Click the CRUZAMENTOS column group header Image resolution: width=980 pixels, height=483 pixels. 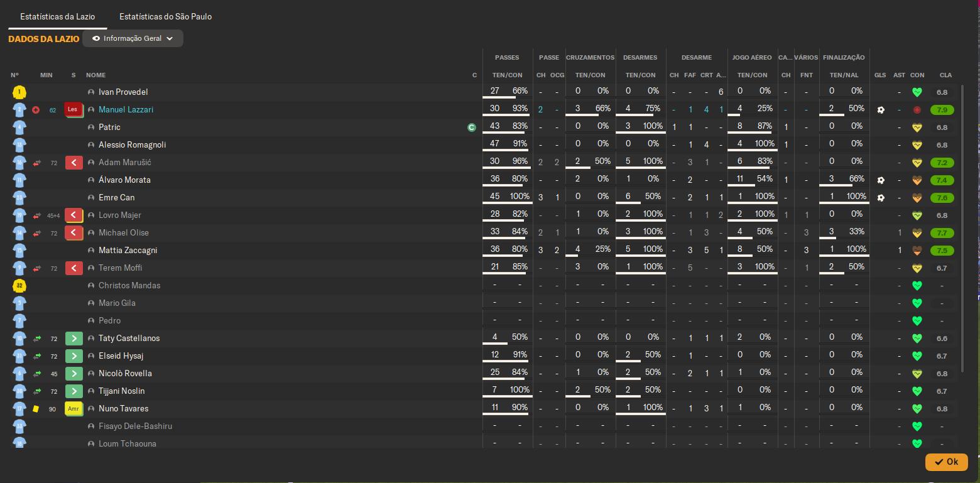point(590,58)
